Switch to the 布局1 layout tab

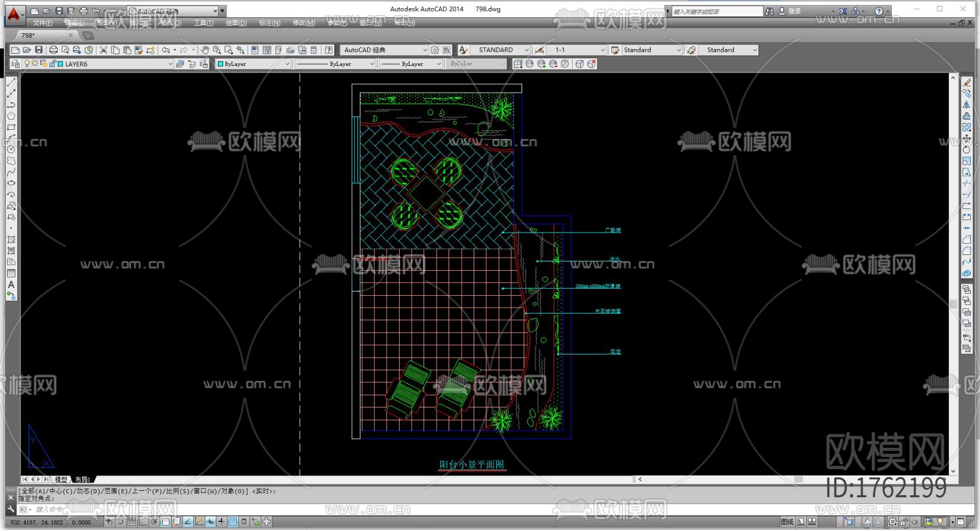coord(83,480)
